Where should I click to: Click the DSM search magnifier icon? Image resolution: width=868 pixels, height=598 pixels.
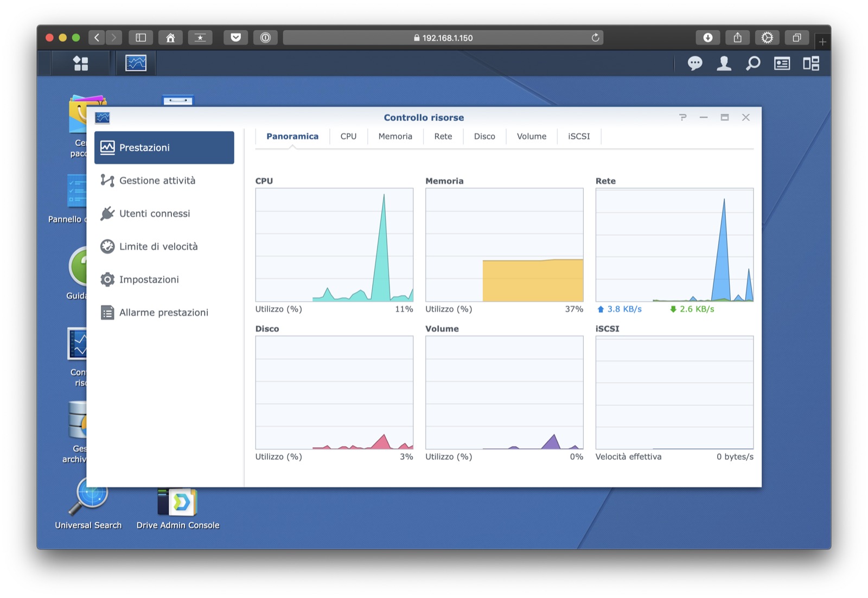(x=752, y=63)
